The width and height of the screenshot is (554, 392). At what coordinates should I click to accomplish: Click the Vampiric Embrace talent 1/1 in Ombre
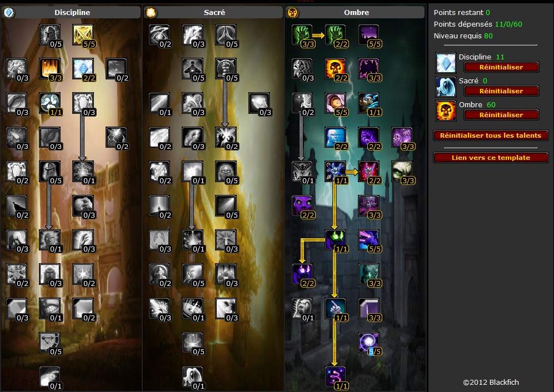tap(335, 172)
